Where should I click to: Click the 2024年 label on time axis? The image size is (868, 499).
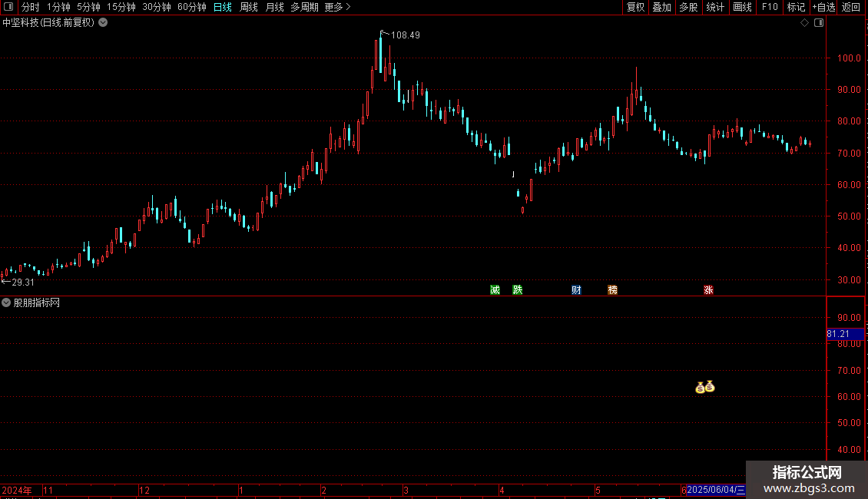coord(17,490)
